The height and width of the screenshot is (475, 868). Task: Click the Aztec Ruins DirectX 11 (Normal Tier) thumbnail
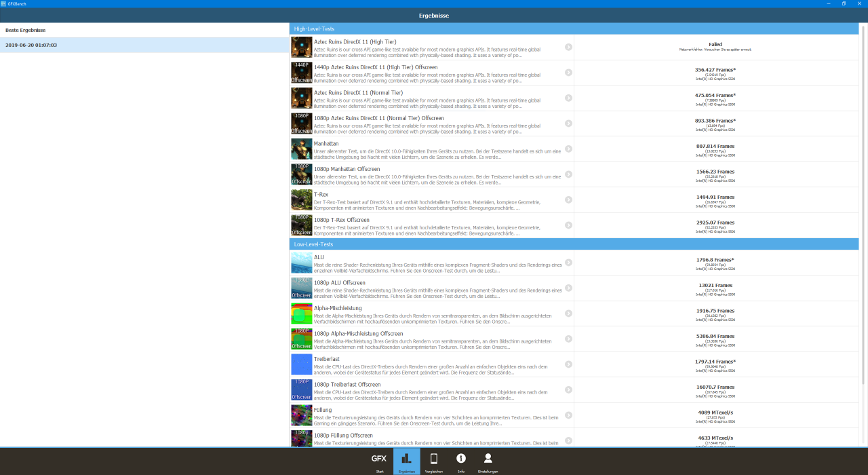coord(302,98)
